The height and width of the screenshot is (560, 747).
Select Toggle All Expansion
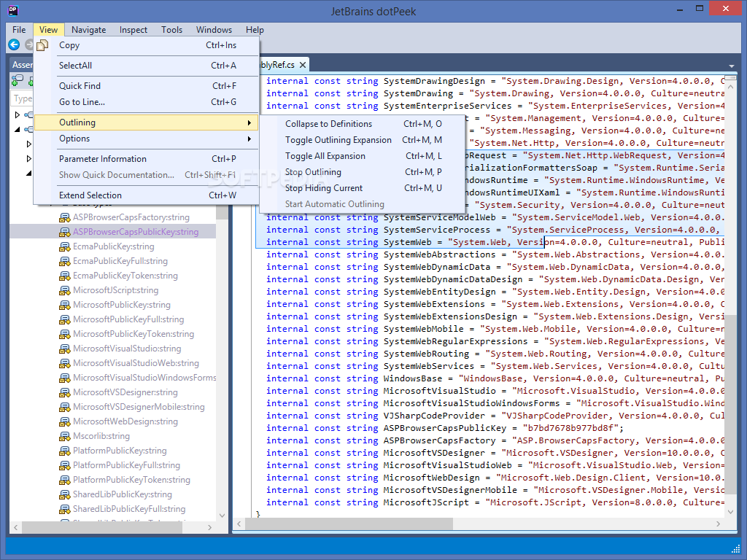(362, 156)
